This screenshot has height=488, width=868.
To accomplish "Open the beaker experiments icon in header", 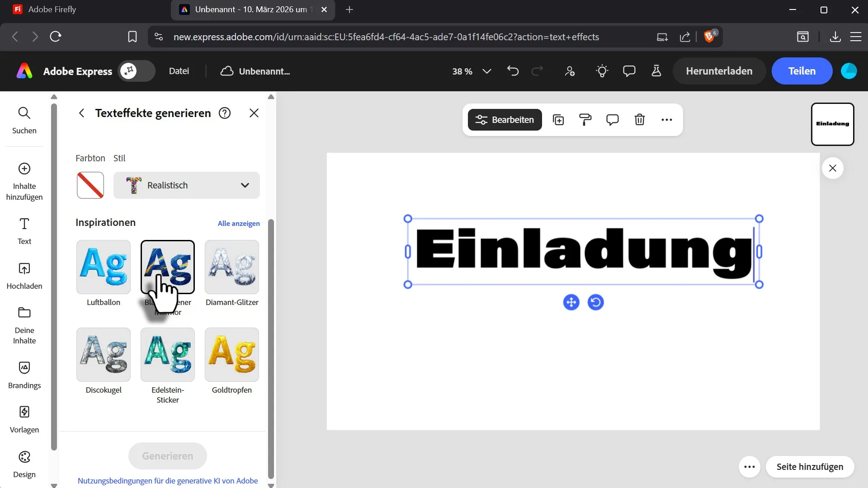I will point(656,71).
